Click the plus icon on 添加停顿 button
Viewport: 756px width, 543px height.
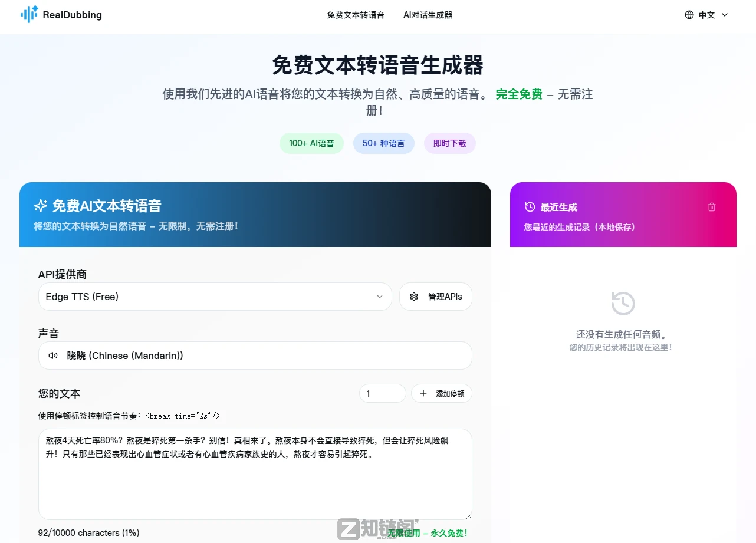pyautogui.click(x=423, y=393)
